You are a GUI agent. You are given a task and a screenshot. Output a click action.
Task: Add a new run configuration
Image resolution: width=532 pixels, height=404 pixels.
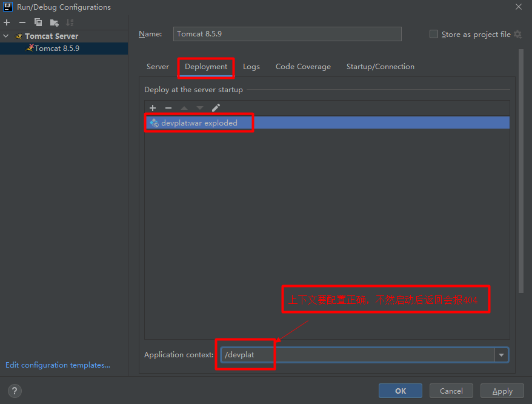(7, 22)
